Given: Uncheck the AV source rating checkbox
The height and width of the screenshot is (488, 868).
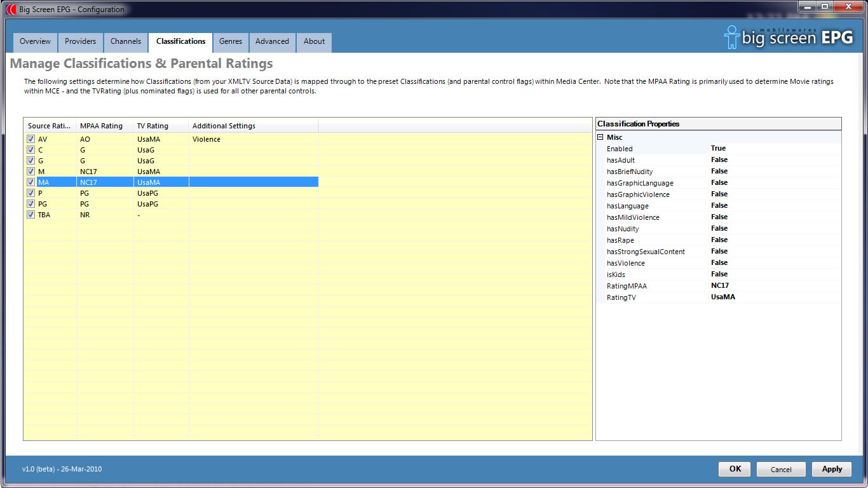Looking at the screenshot, I should (31, 139).
